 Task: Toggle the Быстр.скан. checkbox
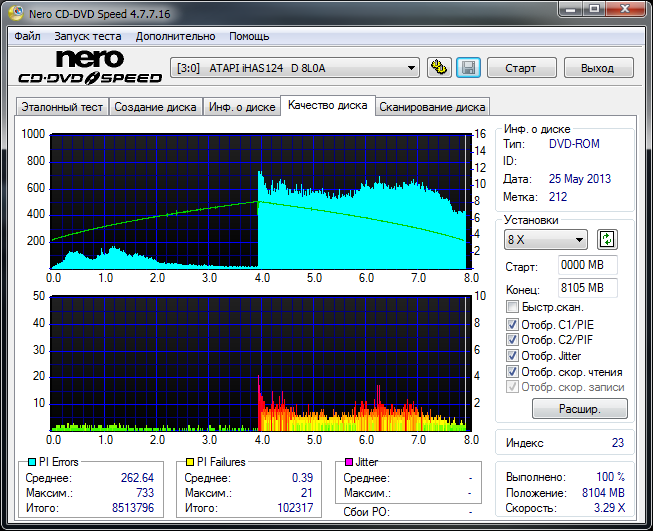tap(512, 307)
